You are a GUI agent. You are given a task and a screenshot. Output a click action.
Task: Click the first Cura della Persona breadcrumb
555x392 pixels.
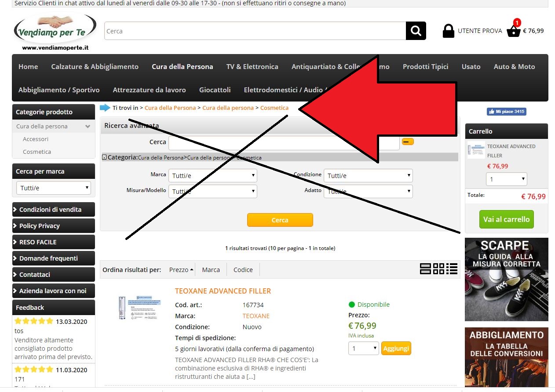click(x=170, y=108)
